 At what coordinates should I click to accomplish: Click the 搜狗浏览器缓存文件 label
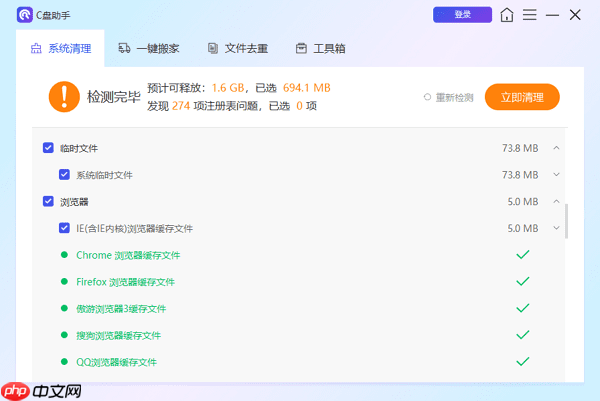(118, 336)
